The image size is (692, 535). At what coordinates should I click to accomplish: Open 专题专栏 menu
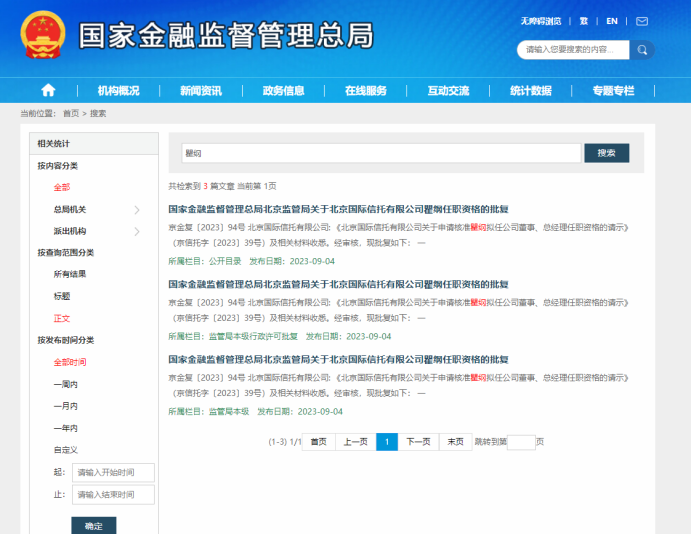(x=613, y=91)
